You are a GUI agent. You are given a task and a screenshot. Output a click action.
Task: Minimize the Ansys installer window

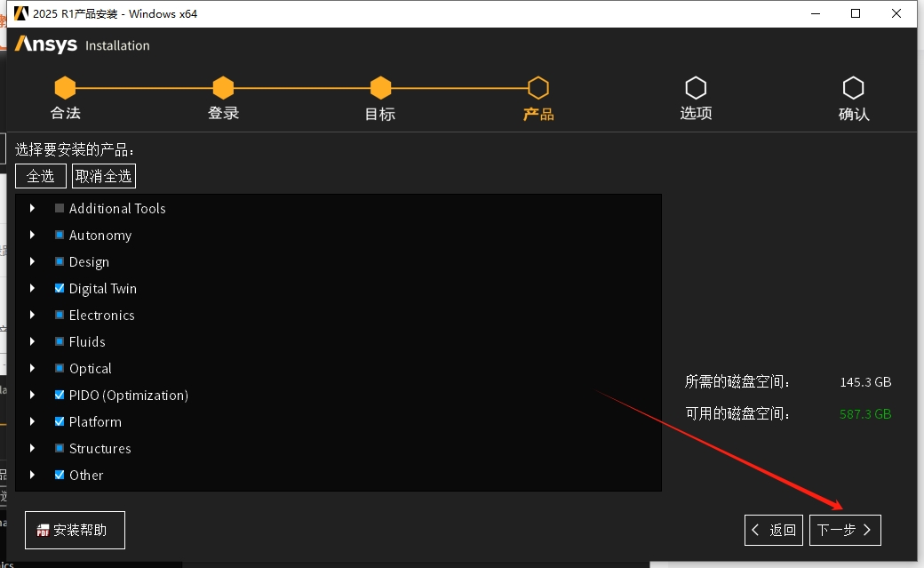click(x=816, y=13)
